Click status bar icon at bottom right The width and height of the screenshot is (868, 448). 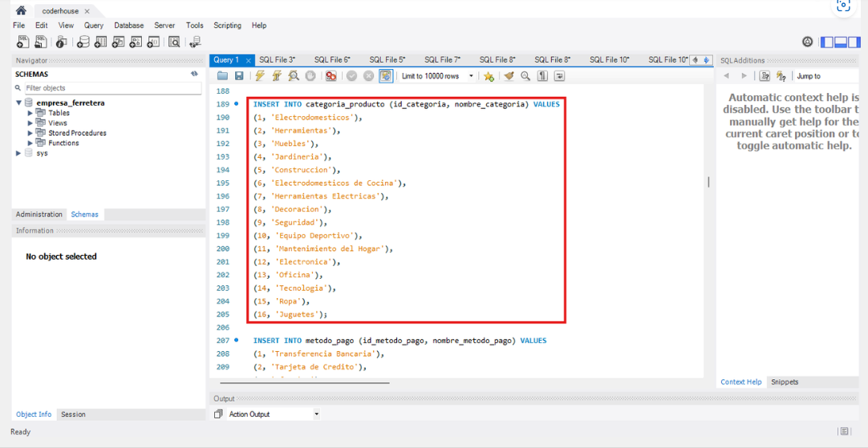844,431
